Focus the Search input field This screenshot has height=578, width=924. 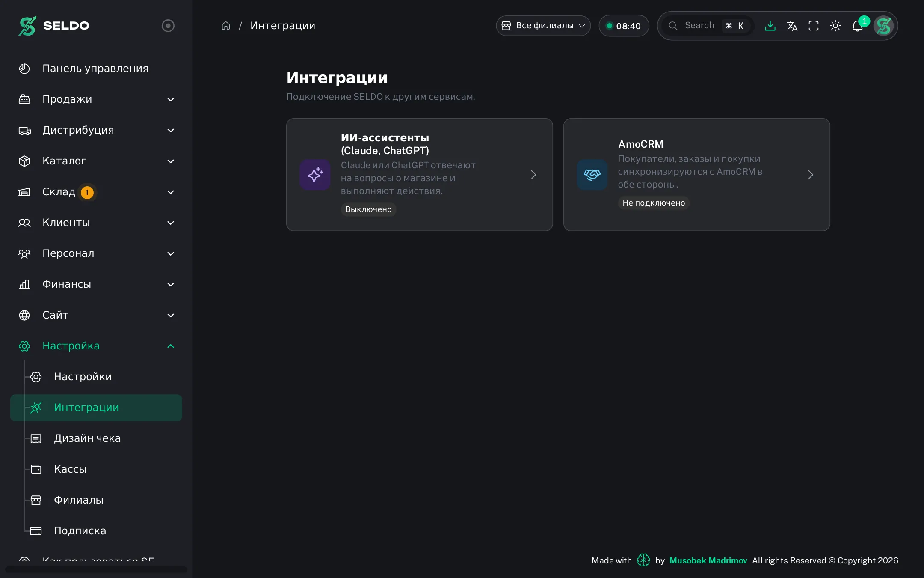pos(708,26)
